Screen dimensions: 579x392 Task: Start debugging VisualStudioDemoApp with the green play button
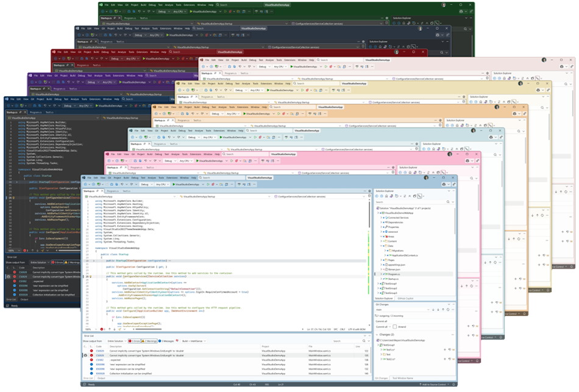tap(174, 185)
